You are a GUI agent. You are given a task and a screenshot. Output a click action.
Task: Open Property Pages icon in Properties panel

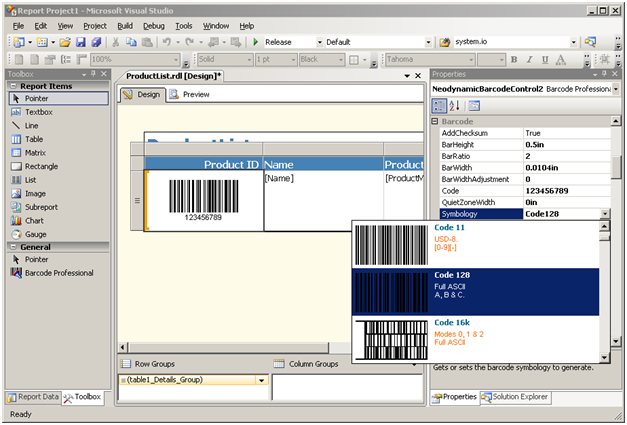474,106
